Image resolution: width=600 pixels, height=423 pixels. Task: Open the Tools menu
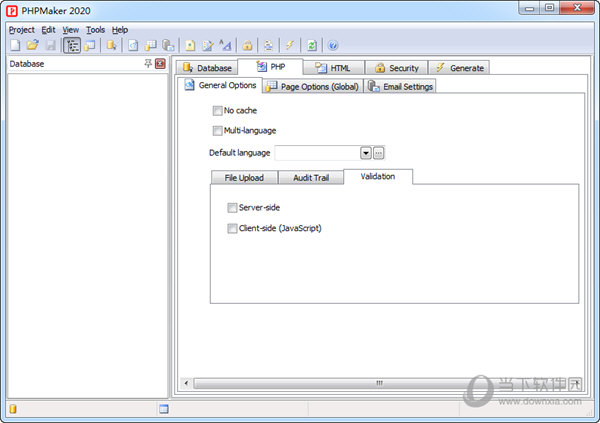click(95, 30)
